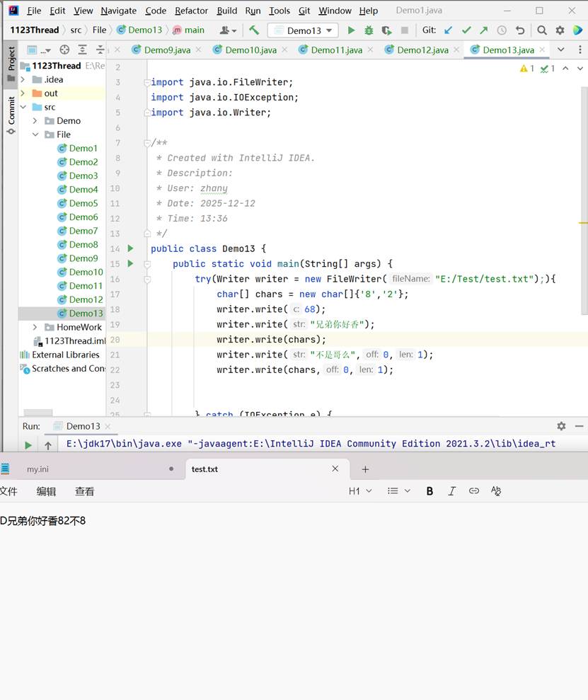Click the Stop square button in toolbar

tap(405, 30)
